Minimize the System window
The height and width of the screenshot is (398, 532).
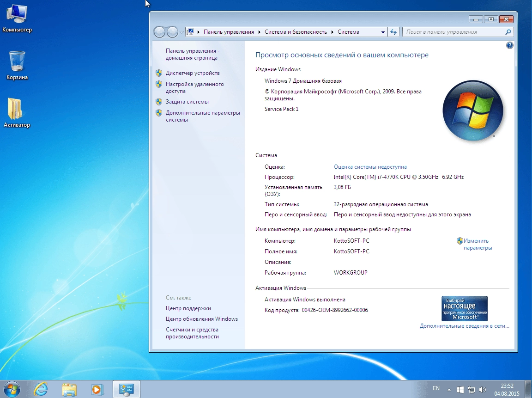(476, 19)
